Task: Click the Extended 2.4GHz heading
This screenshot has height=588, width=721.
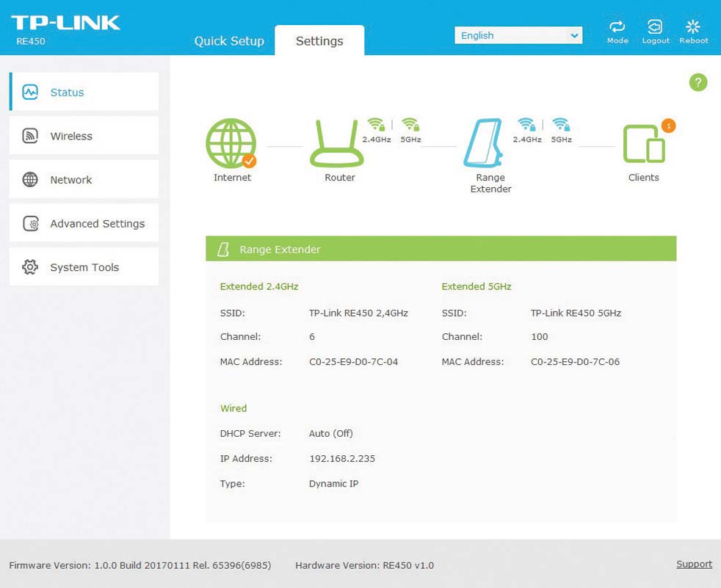Action: point(259,286)
